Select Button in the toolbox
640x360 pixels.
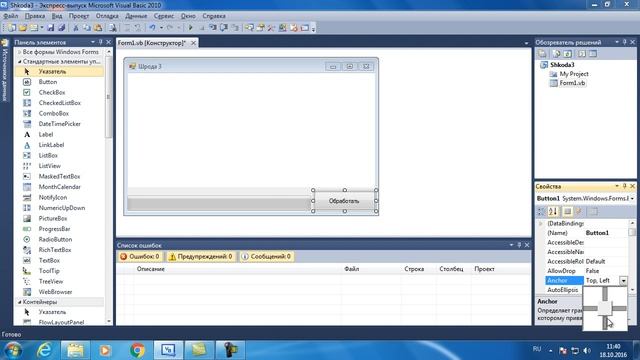(x=59, y=82)
